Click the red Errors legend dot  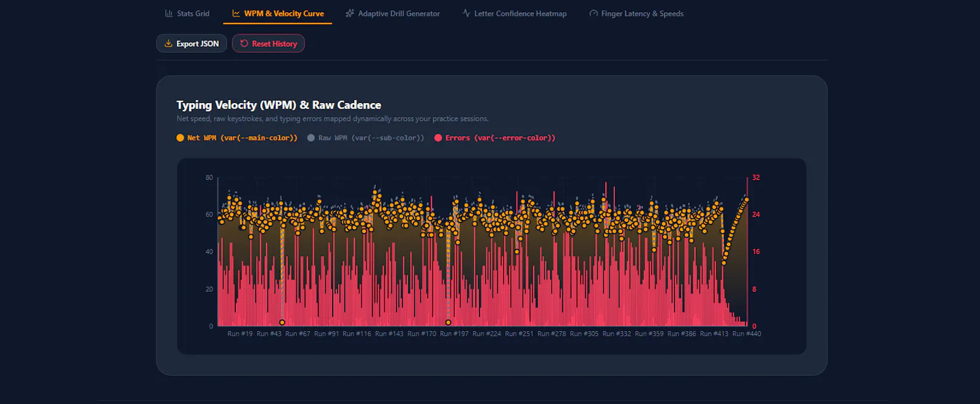click(438, 138)
